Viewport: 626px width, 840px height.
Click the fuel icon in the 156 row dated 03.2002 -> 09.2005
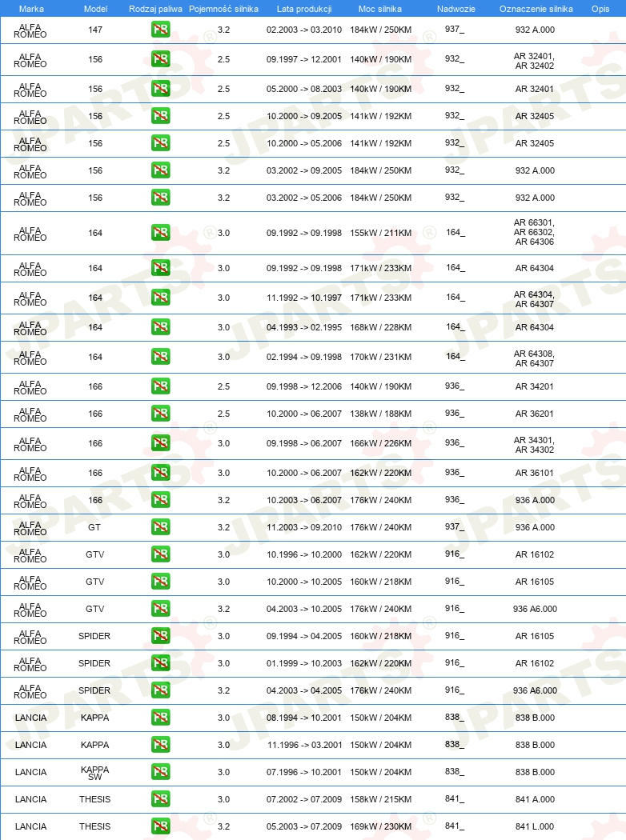(160, 170)
